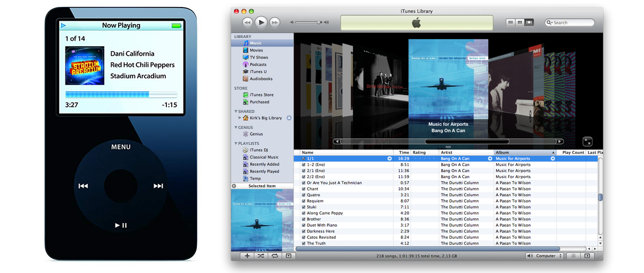
Task: Switch to Cover Flow view
Action: pyautogui.click(x=529, y=22)
